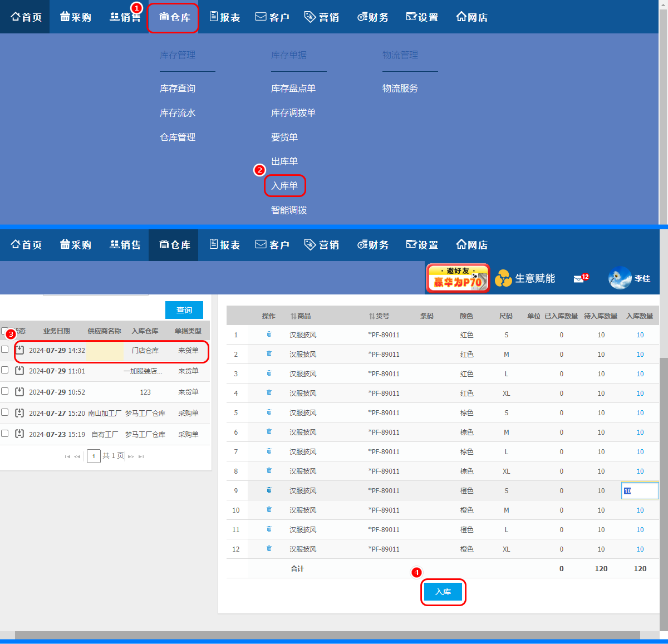Open the 仓库 menu in top navigation
This screenshot has height=644, width=668.
click(174, 17)
